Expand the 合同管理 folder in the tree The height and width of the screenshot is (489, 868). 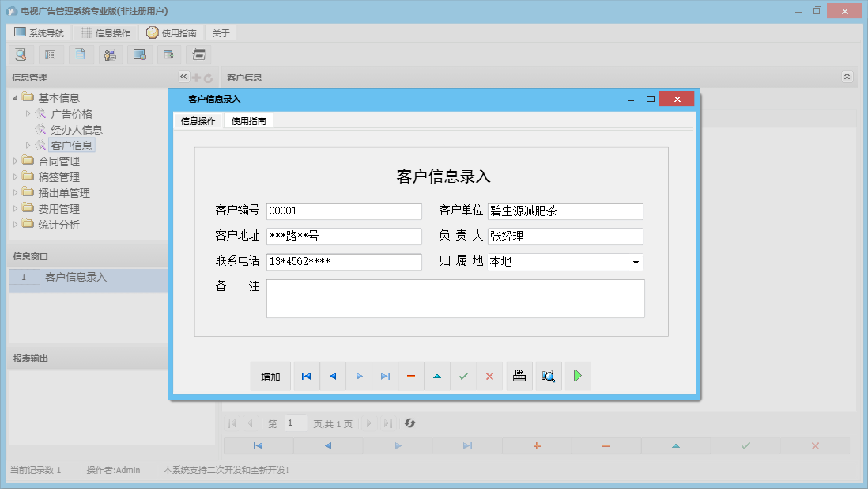click(17, 161)
